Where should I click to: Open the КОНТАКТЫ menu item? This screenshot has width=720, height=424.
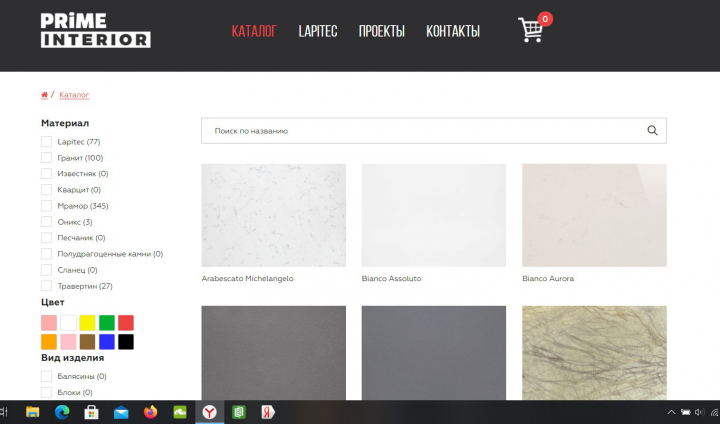point(453,31)
